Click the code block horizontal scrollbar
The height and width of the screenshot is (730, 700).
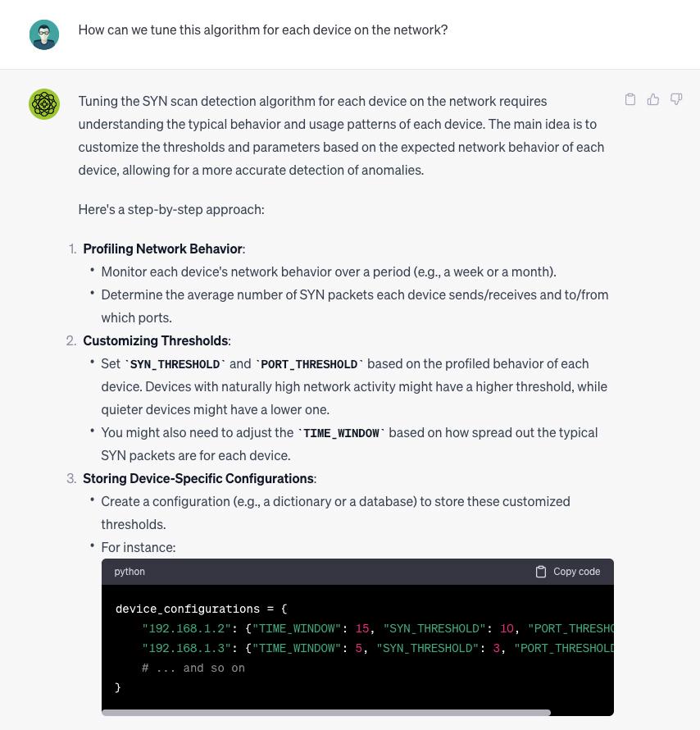coord(326,713)
